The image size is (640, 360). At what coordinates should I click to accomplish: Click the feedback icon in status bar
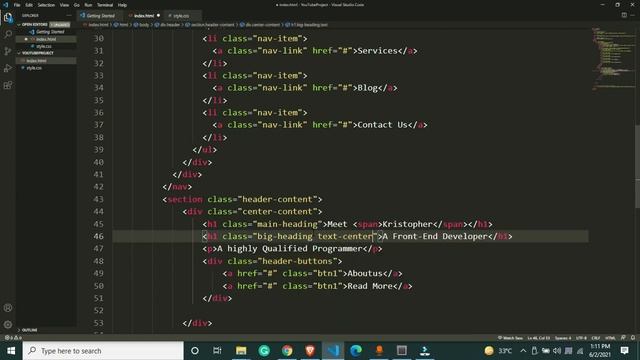(x=623, y=338)
